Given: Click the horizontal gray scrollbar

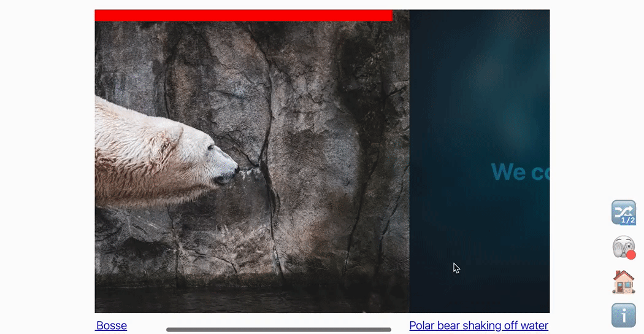Looking at the screenshot, I should (x=278, y=330).
